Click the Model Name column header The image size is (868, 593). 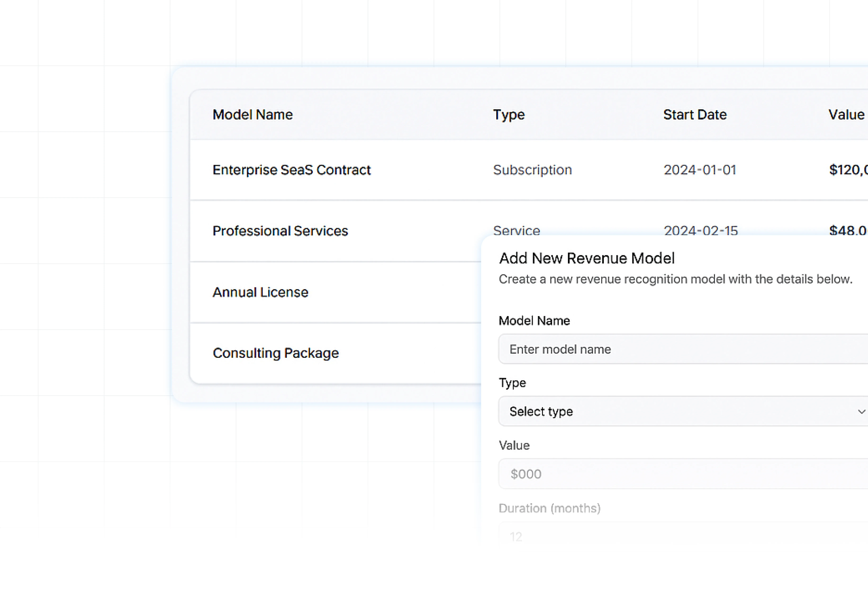(x=252, y=114)
